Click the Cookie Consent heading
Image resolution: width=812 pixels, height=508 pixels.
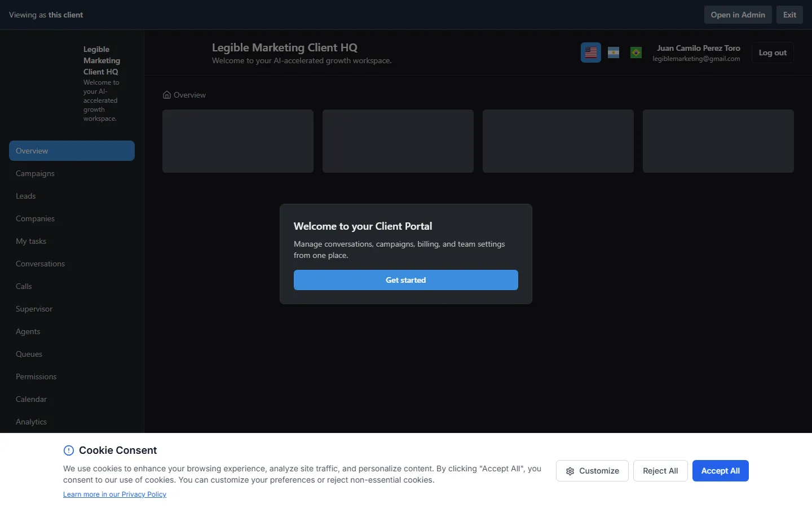pos(118,450)
